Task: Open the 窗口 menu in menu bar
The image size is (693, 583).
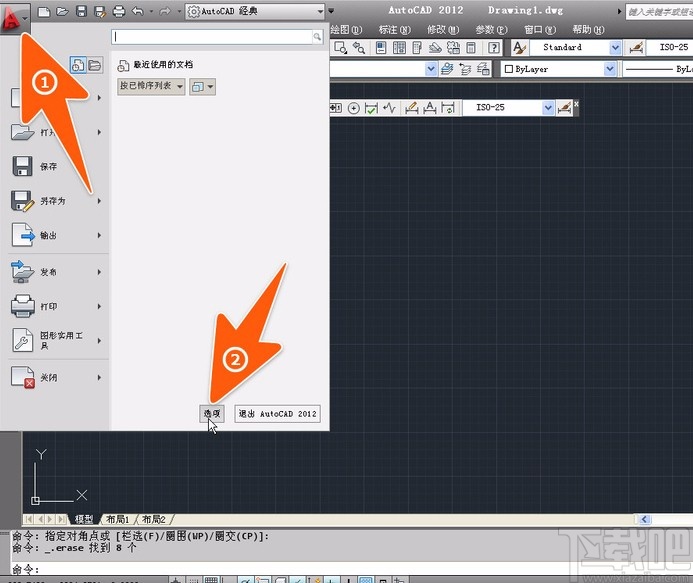Action: 540,30
